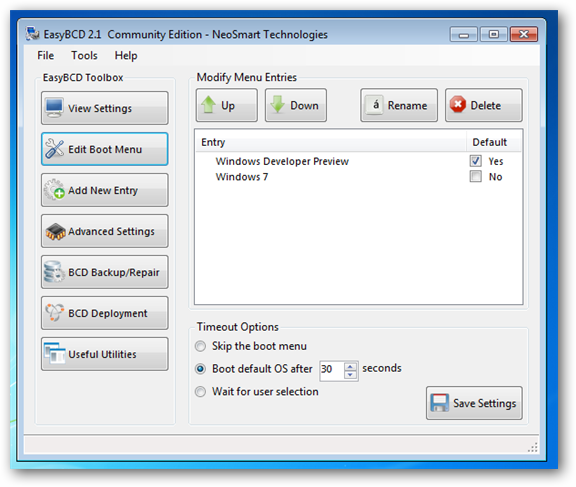The width and height of the screenshot is (576, 487).
Task: Open the File menu
Action: click(46, 55)
